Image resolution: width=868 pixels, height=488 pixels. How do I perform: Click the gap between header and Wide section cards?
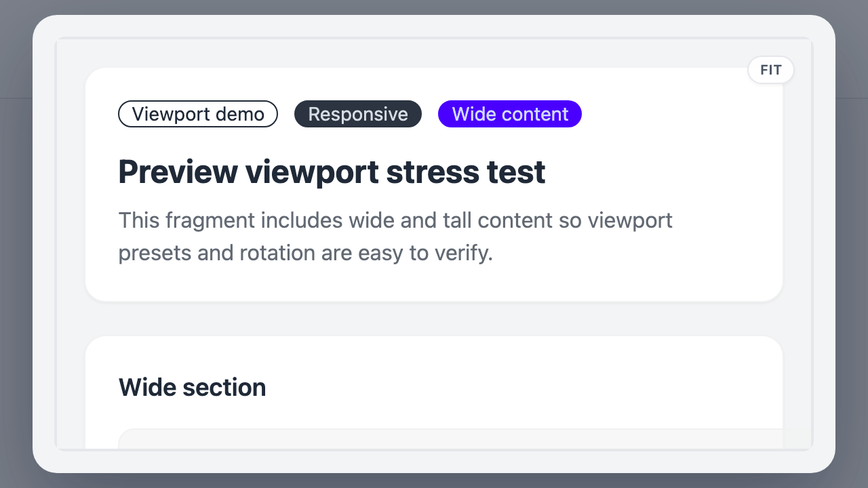pyautogui.click(x=434, y=319)
